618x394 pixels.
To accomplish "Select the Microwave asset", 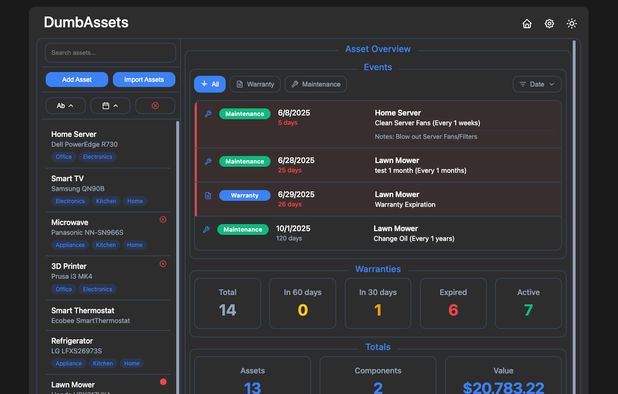I will click(108, 233).
